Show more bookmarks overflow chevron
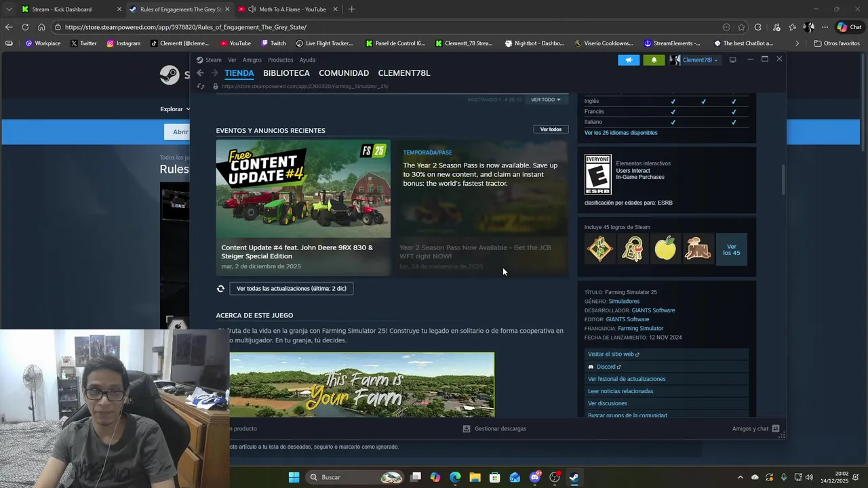This screenshot has height=488, width=868. [797, 43]
